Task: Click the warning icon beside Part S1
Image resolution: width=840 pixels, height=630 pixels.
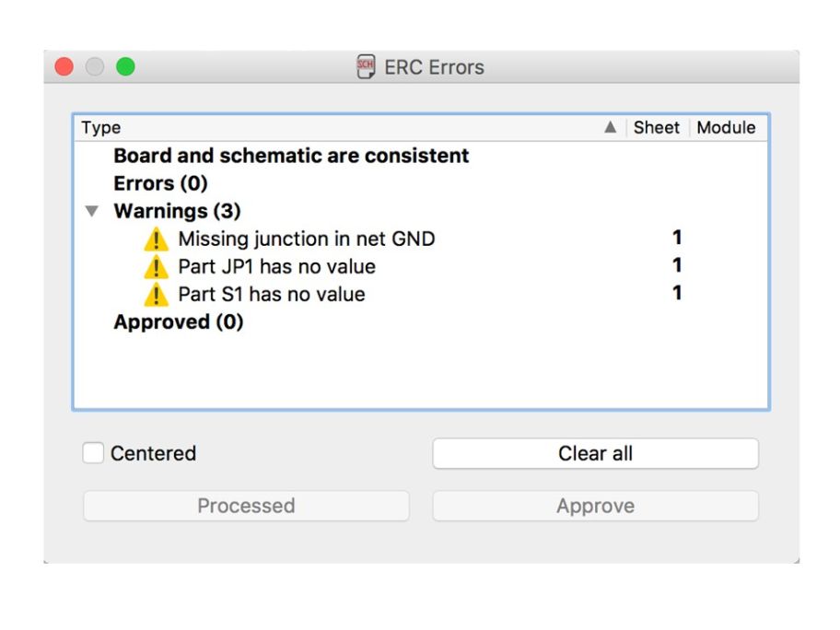Action: (x=156, y=295)
